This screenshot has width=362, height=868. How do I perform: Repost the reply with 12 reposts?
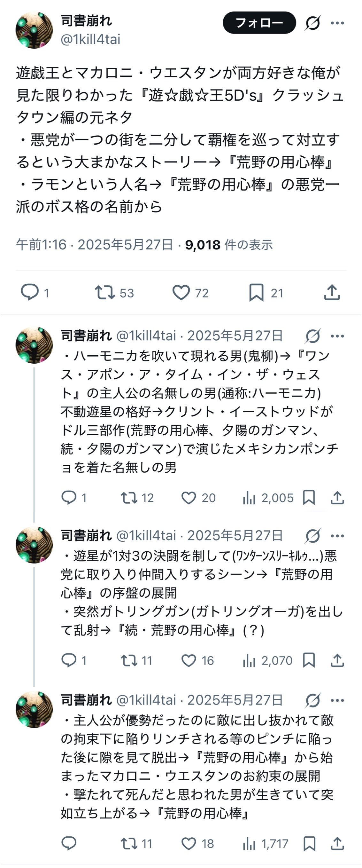[x=129, y=498]
